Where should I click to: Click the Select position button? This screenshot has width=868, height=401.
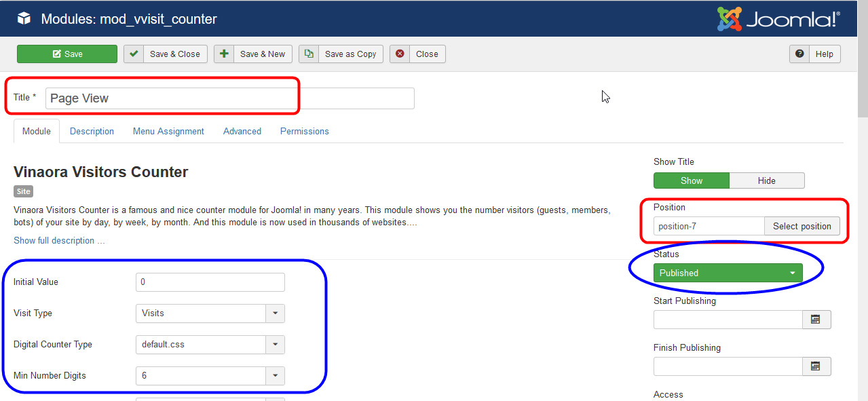point(802,225)
